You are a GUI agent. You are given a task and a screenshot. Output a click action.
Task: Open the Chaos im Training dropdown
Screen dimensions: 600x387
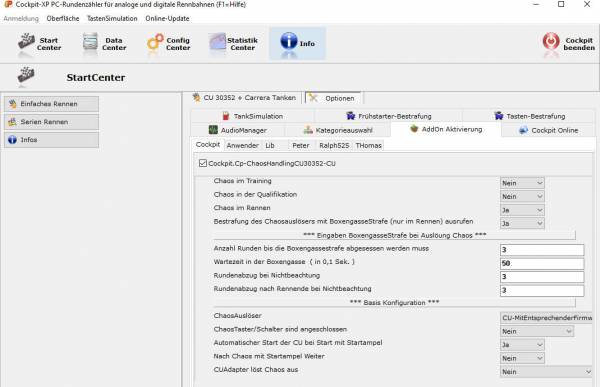tap(522, 183)
